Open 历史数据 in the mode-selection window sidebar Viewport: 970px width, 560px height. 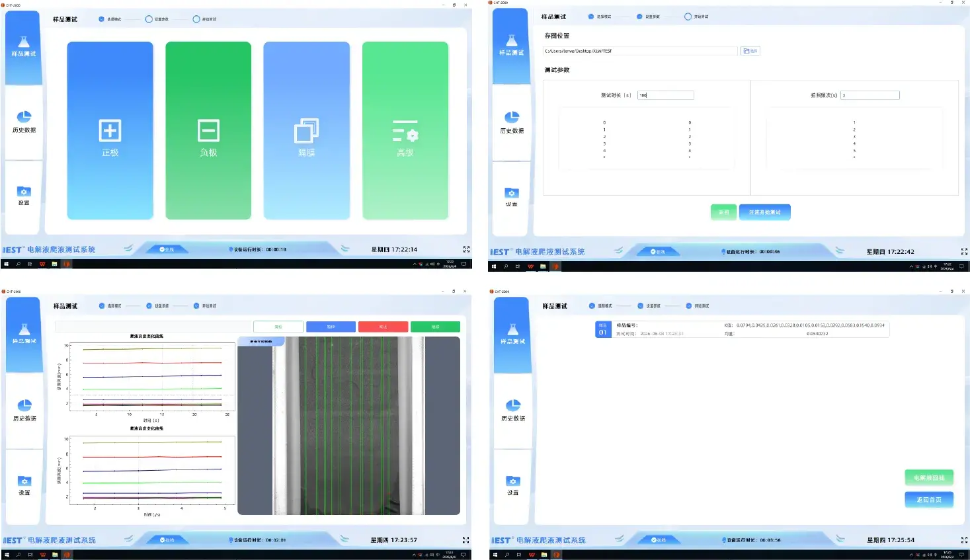click(24, 122)
